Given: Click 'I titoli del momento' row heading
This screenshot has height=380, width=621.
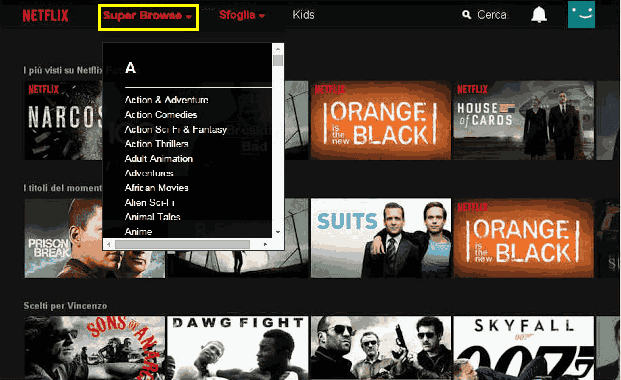Looking at the screenshot, I should click(x=63, y=188).
